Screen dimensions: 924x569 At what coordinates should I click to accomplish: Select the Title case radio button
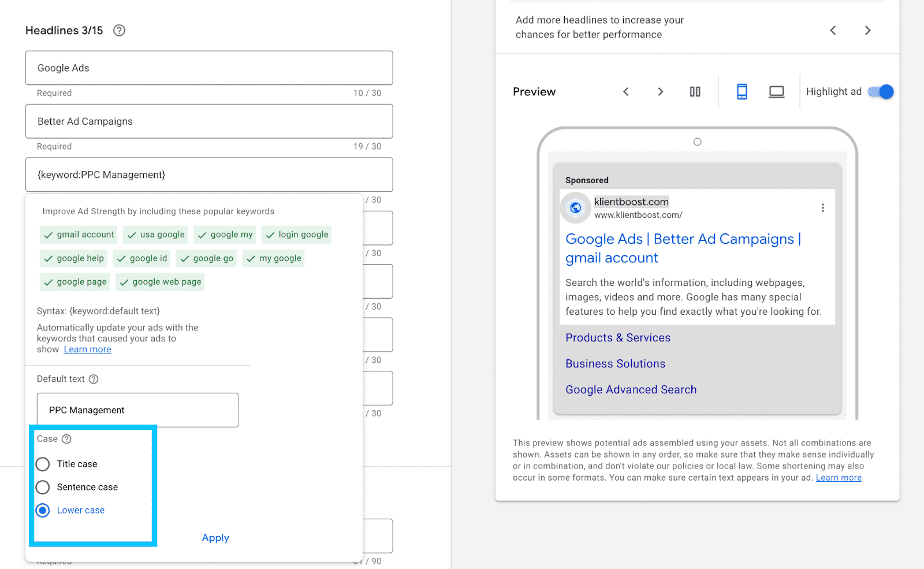point(43,464)
